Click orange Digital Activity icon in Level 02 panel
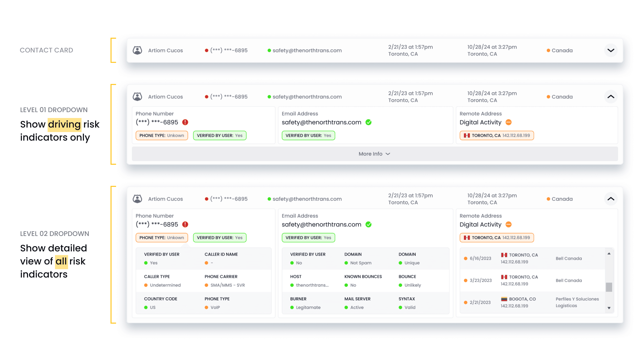The height and width of the screenshot is (362, 644). tap(508, 224)
